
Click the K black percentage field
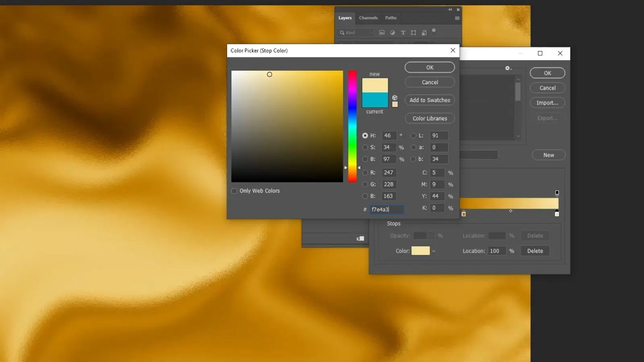pos(438,208)
